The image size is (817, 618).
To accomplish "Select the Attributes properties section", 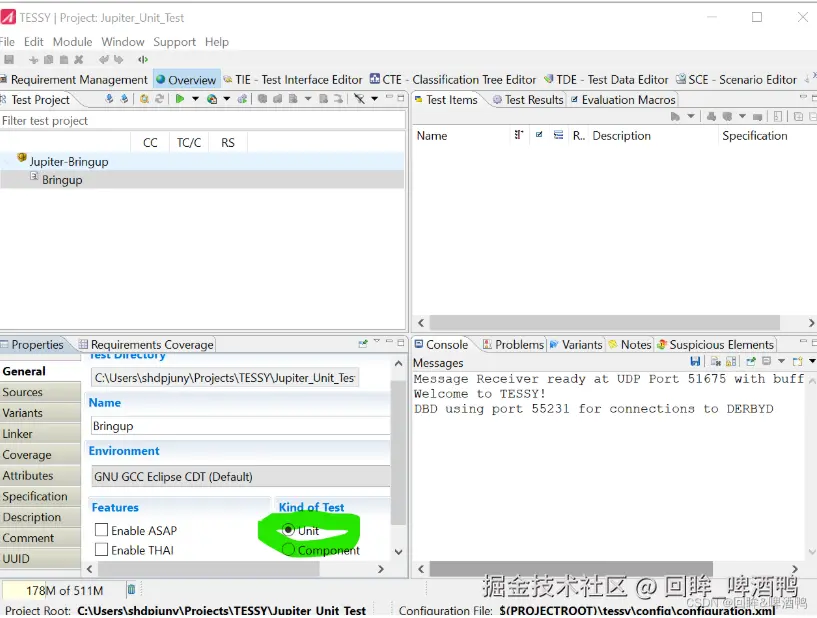I will (x=40, y=475).
